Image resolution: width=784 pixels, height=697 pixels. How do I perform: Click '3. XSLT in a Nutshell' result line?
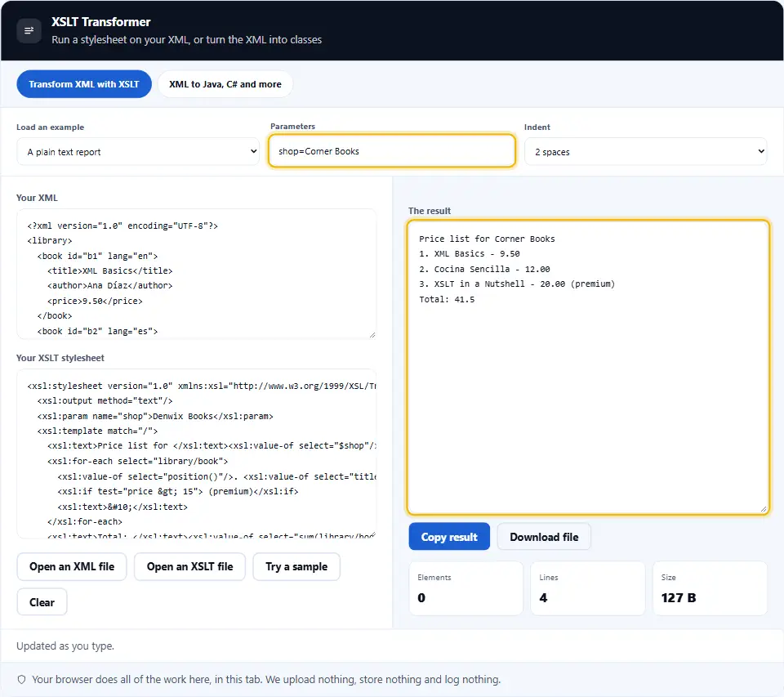coord(517,284)
